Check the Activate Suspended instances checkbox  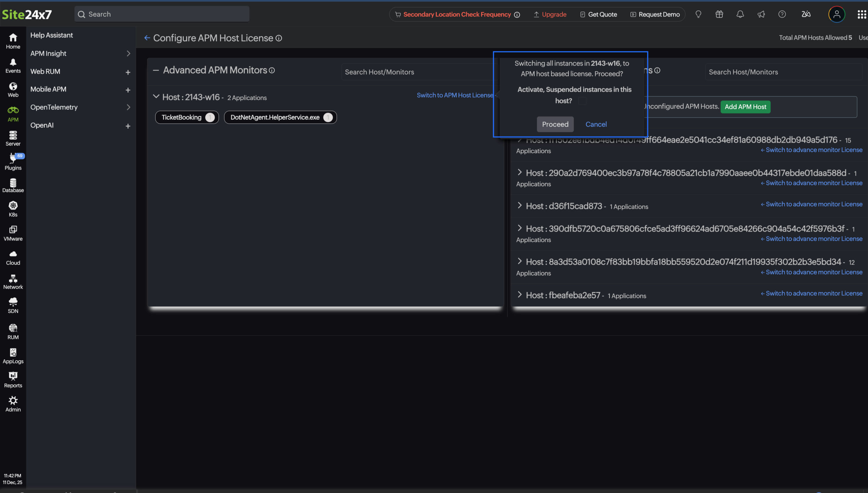[x=583, y=101]
